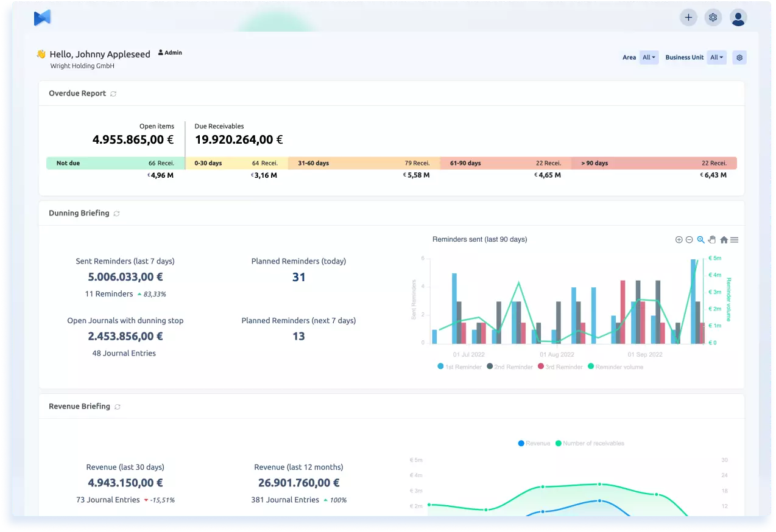Open the Business Unit All dropdown
776x532 pixels.
click(717, 57)
